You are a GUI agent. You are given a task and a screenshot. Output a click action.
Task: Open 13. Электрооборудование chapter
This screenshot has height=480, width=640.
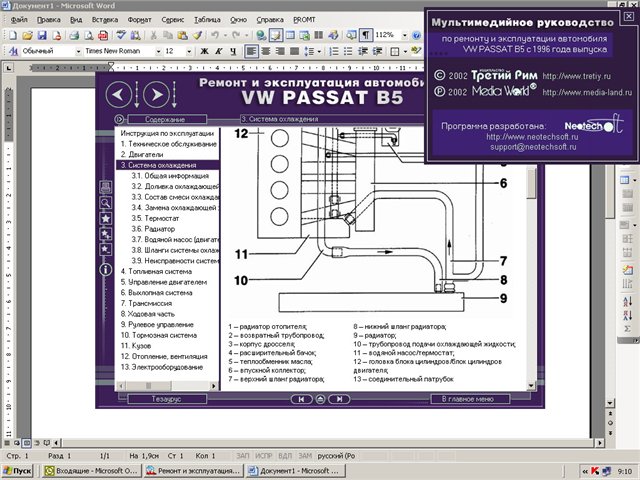point(162,367)
